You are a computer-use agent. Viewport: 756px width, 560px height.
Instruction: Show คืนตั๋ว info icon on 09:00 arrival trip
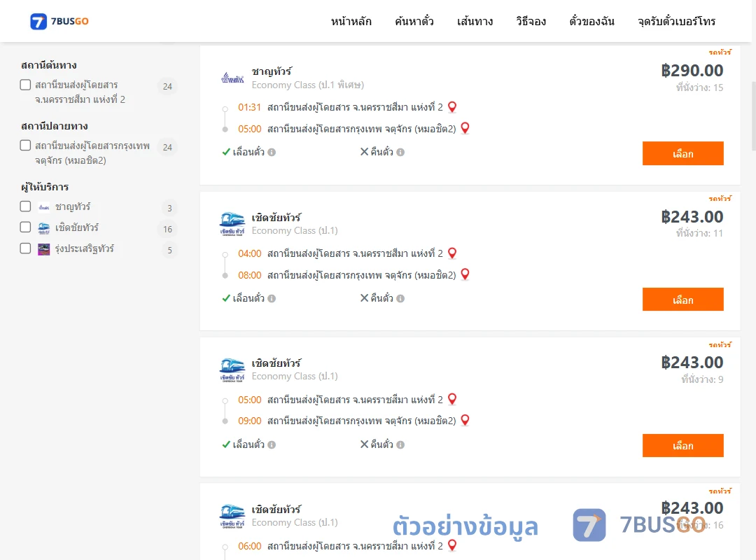400,444
